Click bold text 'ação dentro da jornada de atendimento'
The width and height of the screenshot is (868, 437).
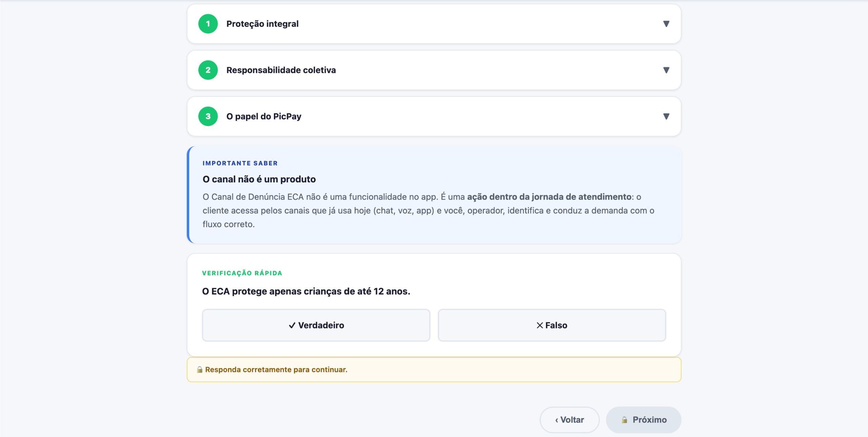tap(549, 197)
